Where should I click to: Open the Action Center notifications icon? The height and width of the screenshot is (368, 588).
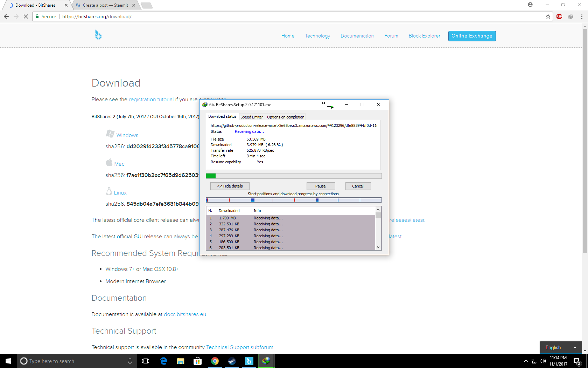577,361
